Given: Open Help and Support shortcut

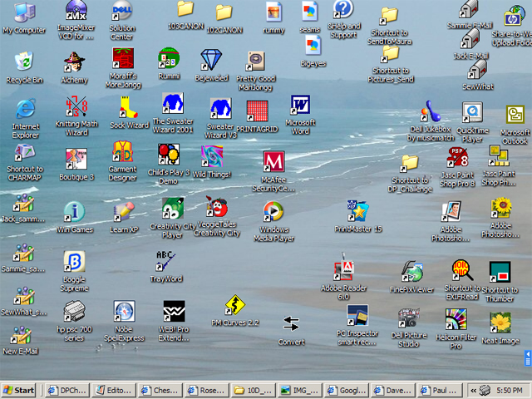Looking at the screenshot, I should 343,9.
